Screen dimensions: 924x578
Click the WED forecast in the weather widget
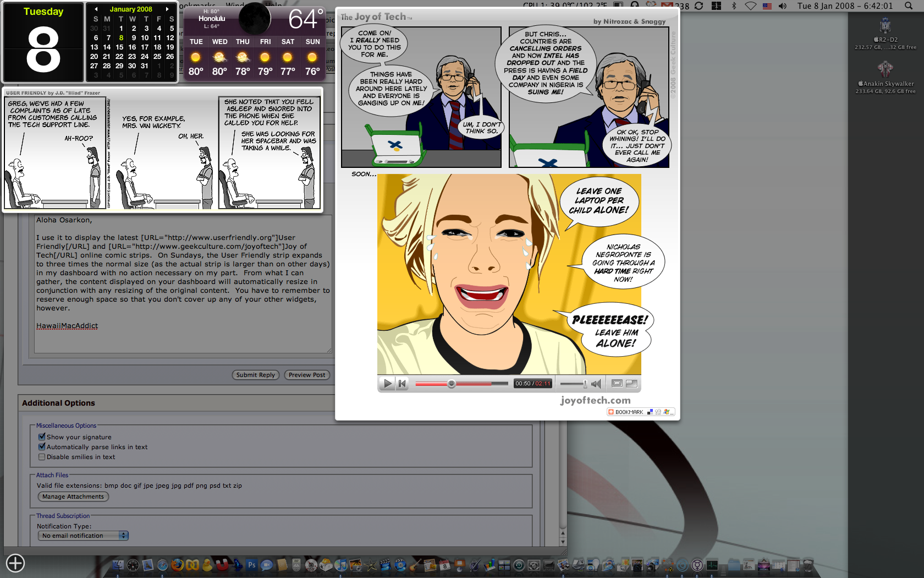pos(219,58)
